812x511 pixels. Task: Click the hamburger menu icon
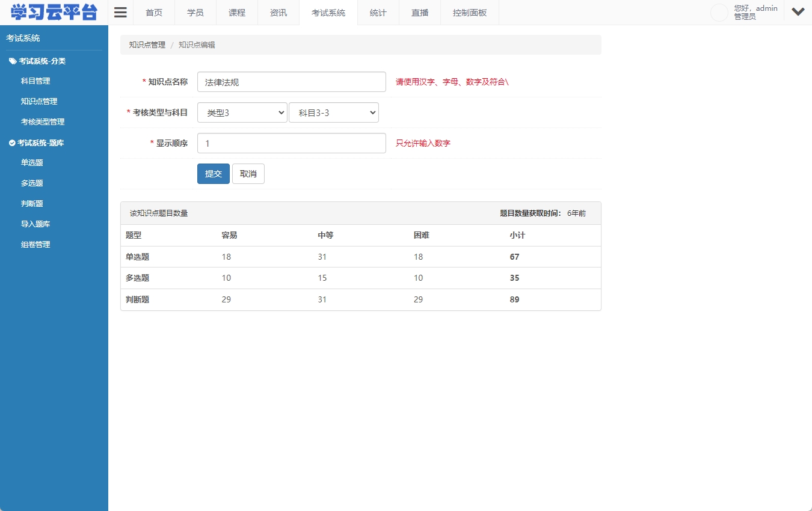pyautogui.click(x=120, y=11)
